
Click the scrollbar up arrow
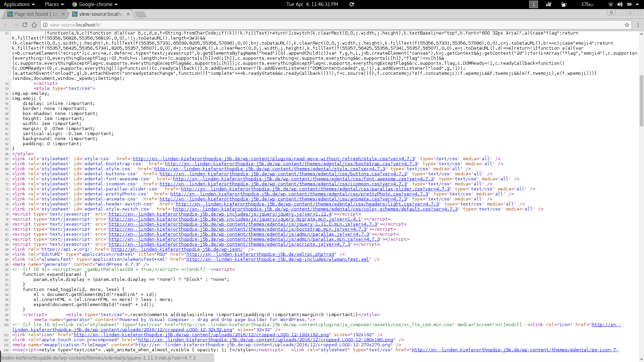[641, 34]
